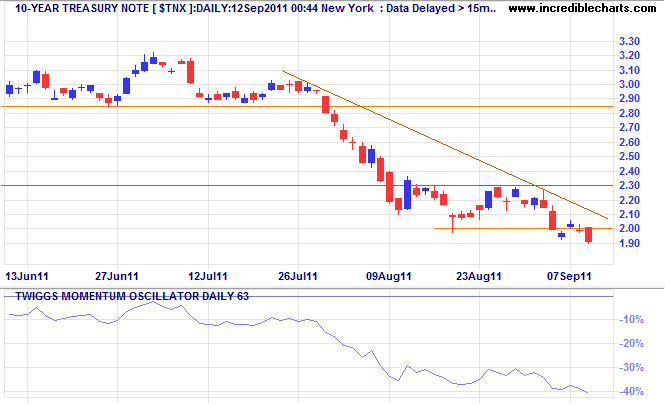Screen dimensions: 665x405
Task: Click the last red candlestick near 1.90
Action: tap(589, 235)
